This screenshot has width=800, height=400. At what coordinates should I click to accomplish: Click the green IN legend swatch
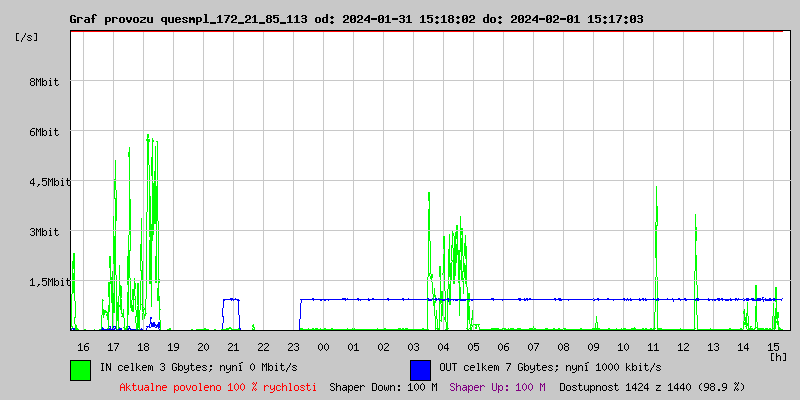[x=80, y=369]
